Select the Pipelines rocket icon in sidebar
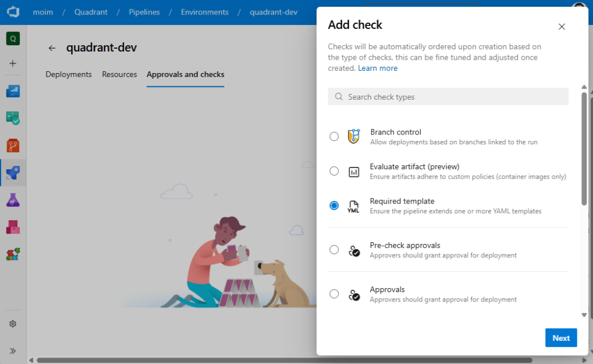593x364 pixels. (13, 172)
